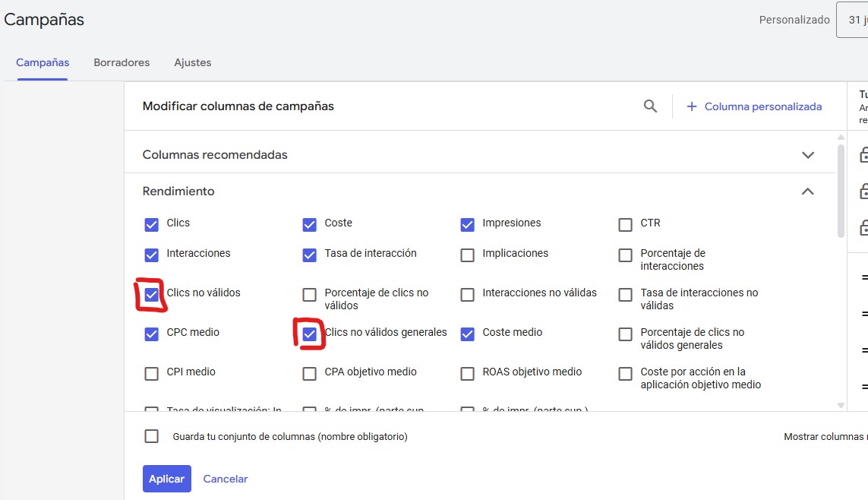Uncheck Tasa de interacción checkbox
Image resolution: width=868 pixels, height=500 pixels.
point(309,255)
